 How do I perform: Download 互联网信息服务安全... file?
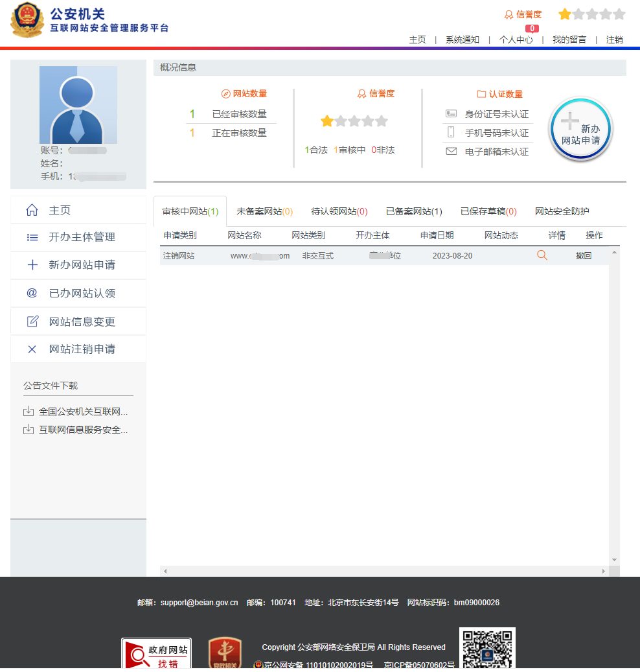(83, 430)
